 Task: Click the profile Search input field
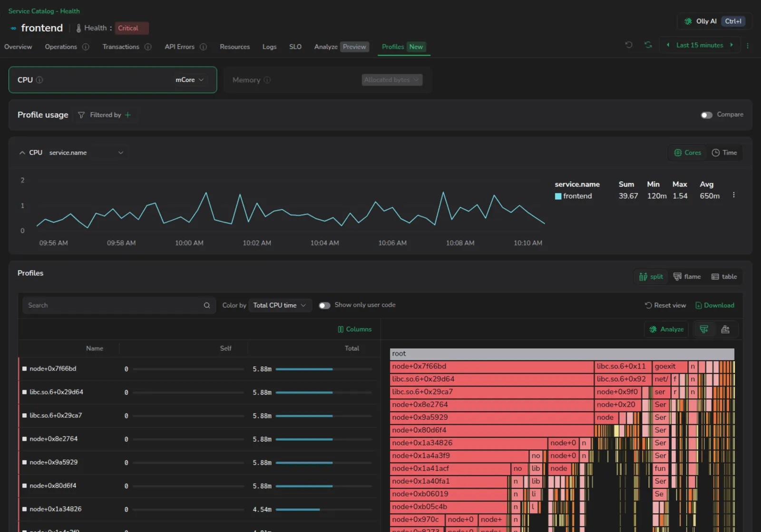[x=118, y=305]
